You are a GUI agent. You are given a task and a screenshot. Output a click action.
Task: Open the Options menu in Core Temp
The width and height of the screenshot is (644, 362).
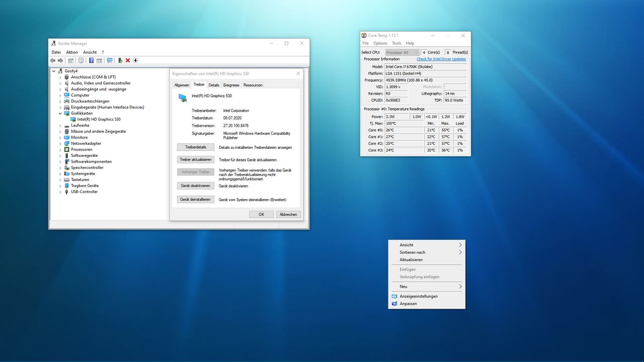(380, 43)
